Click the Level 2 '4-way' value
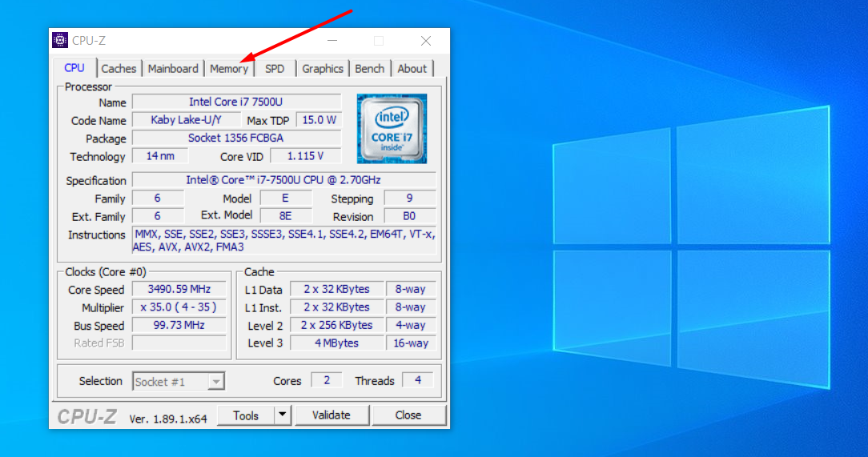 tap(411, 325)
